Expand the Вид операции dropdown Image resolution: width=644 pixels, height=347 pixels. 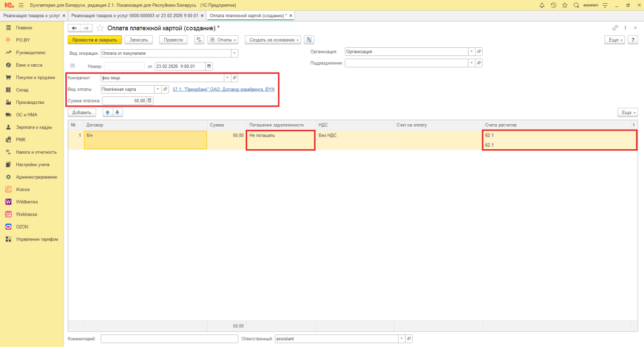[235, 53]
